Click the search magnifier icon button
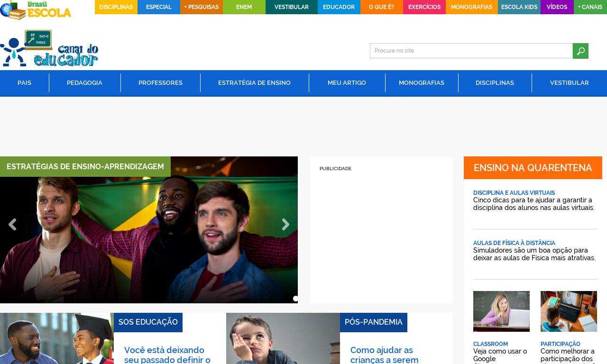This screenshot has height=364, width=607. tap(580, 51)
